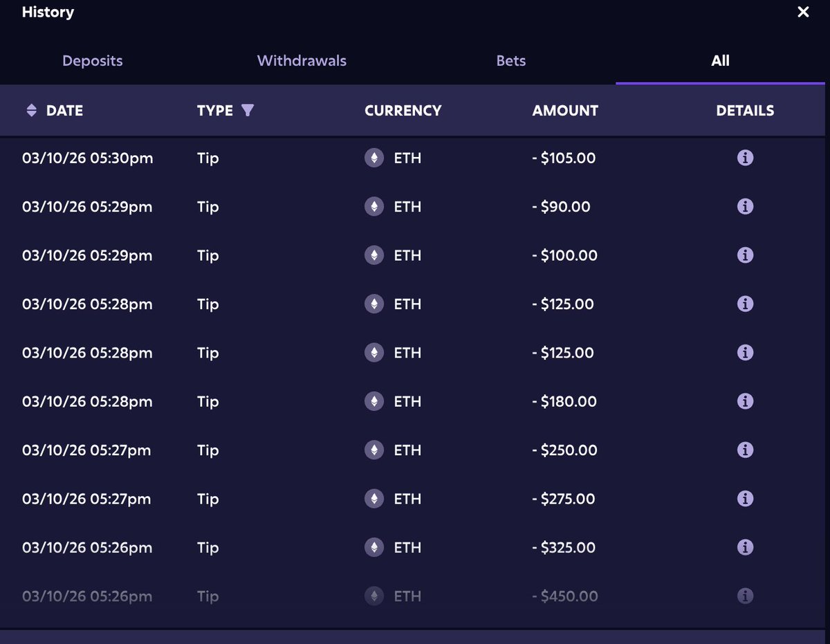Screen dimensions: 830x644
Task: Click the Ethereum icon in the -$100.00 row
Action: (374, 255)
